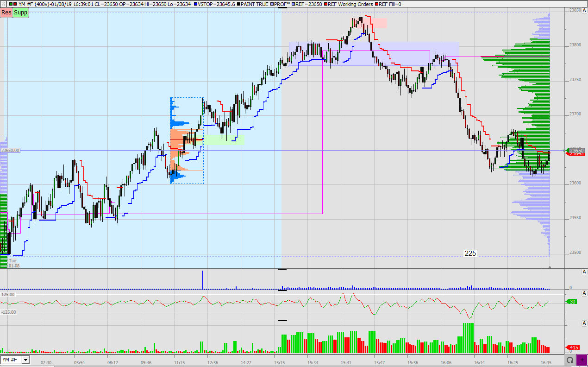Image resolution: width=588 pixels, height=367 pixels.
Task: Toggle auto-scale A in the volume pane
Action: point(584,272)
